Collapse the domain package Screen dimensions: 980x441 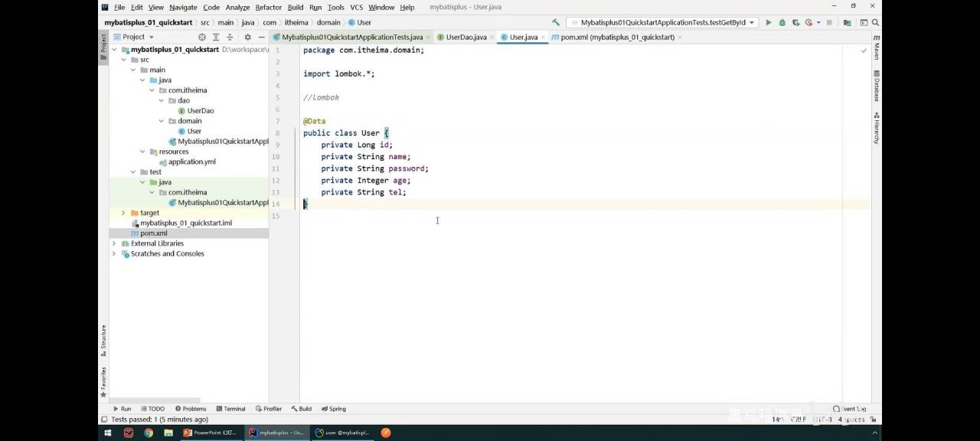(x=162, y=121)
